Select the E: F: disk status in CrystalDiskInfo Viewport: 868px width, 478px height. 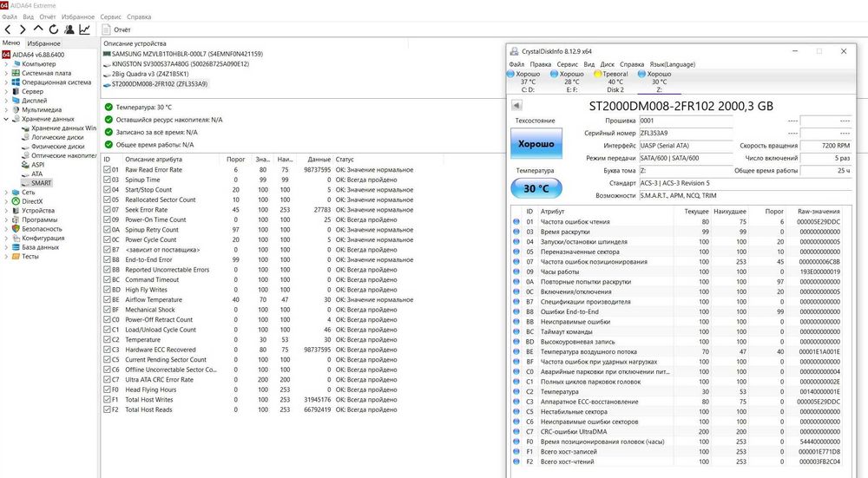coord(568,82)
